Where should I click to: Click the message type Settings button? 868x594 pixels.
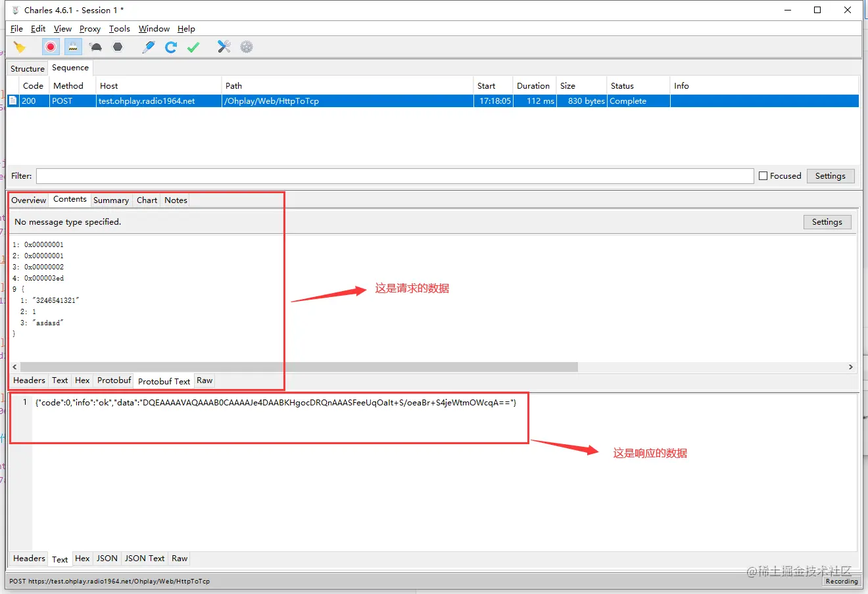(x=827, y=222)
